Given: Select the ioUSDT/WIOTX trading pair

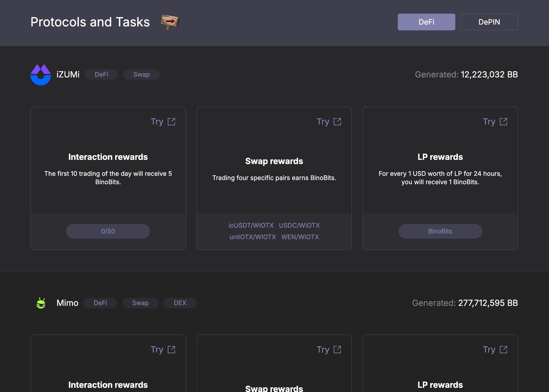Looking at the screenshot, I should [x=251, y=225].
